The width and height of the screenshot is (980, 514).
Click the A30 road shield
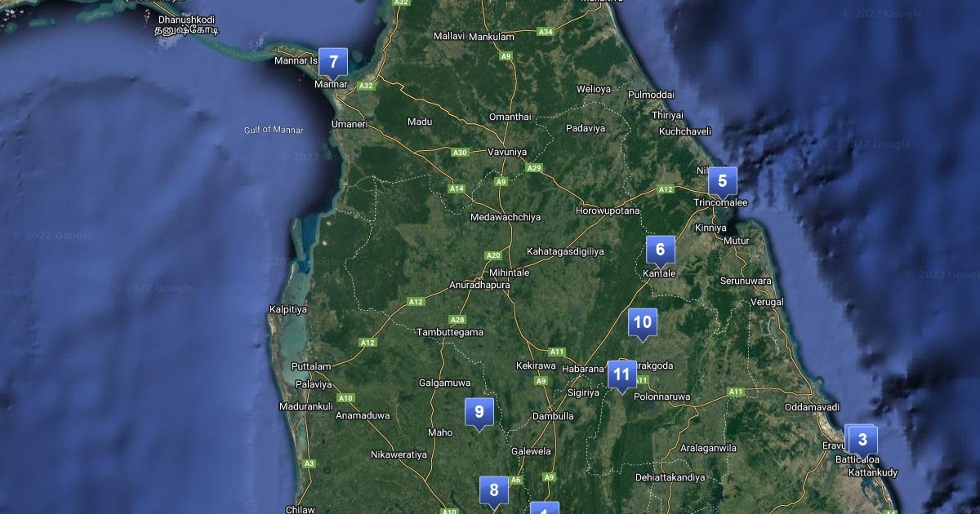click(x=461, y=153)
